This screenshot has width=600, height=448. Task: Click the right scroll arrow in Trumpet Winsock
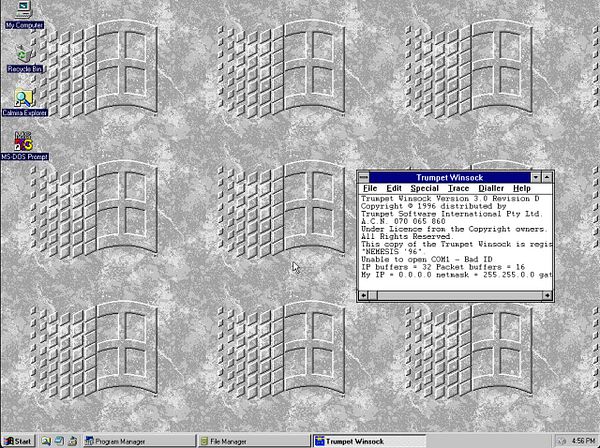click(547, 295)
